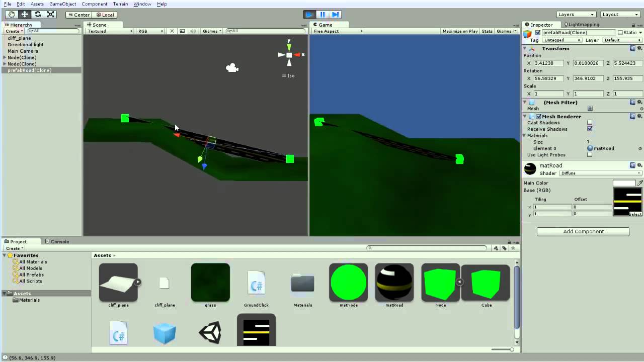Open the Component menu

pos(95,4)
